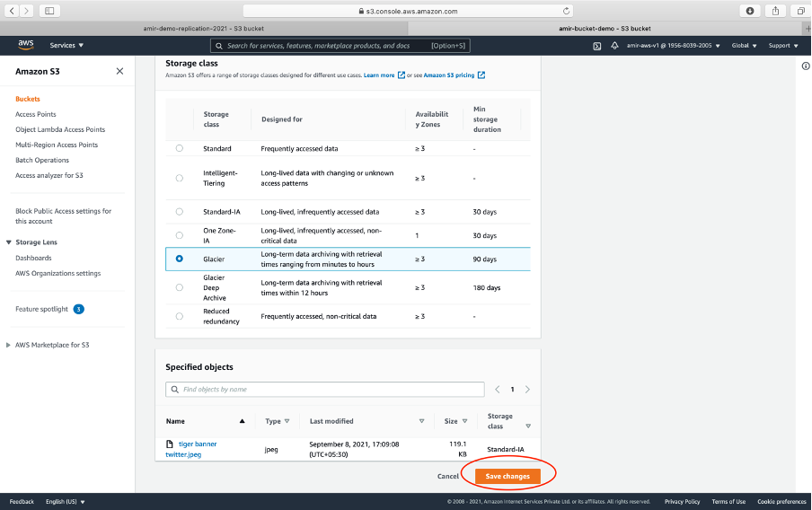
Task: Open the Global region dropdown
Action: click(x=744, y=46)
